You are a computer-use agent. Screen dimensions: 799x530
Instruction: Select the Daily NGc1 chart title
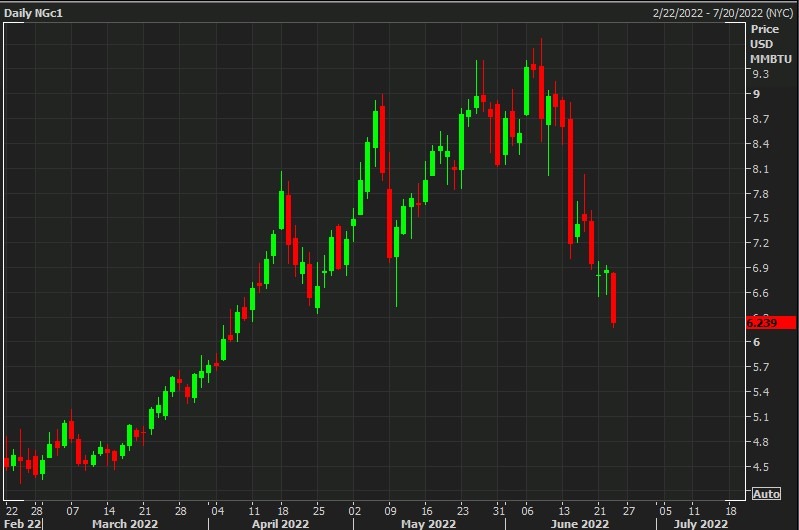[33, 13]
